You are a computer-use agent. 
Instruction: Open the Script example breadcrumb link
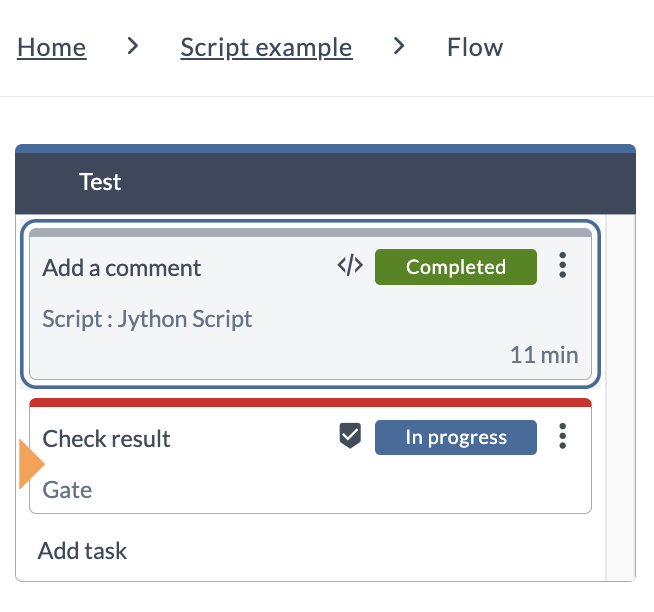(266, 47)
